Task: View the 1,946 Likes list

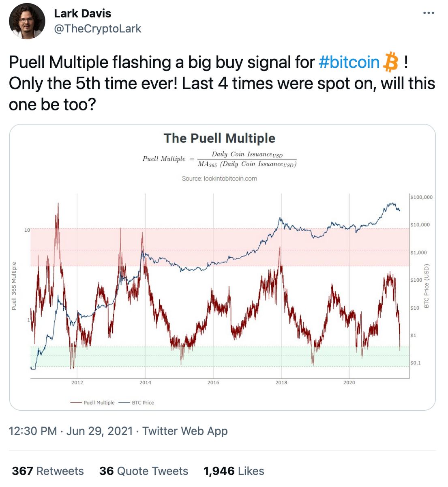Action: pyautogui.click(x=234, y=471)
